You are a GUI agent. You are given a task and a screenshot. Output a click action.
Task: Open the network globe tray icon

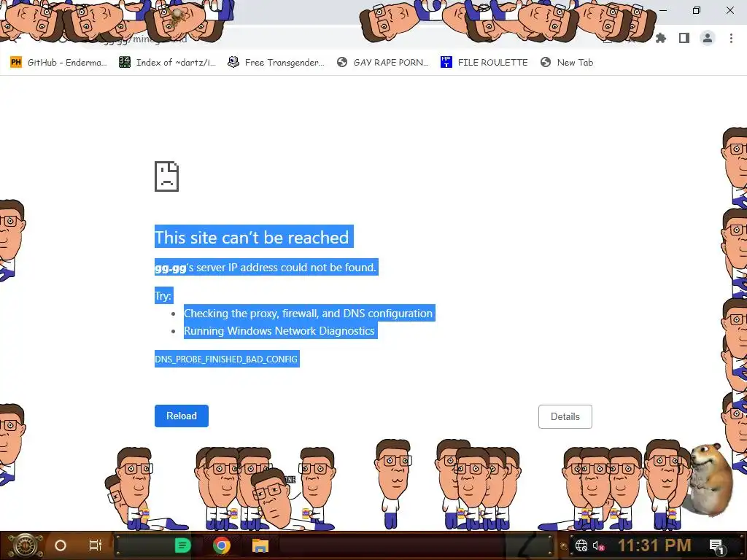pos(581,545)
